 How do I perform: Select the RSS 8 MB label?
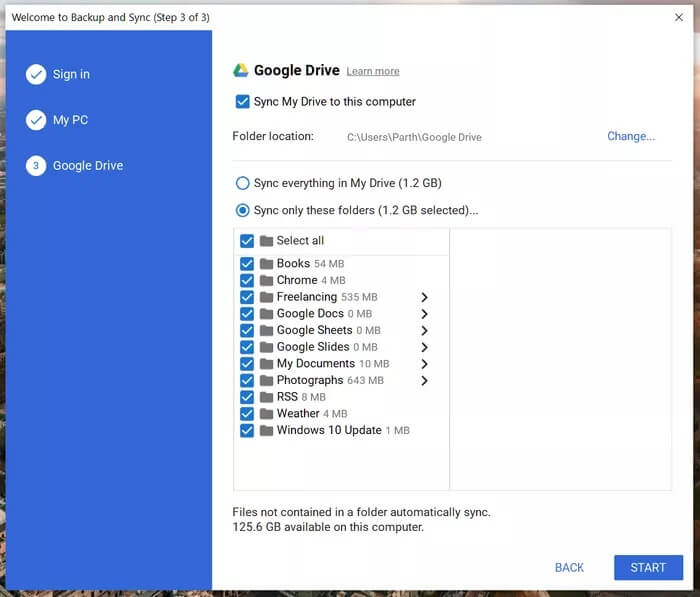(x=301, y=397)
